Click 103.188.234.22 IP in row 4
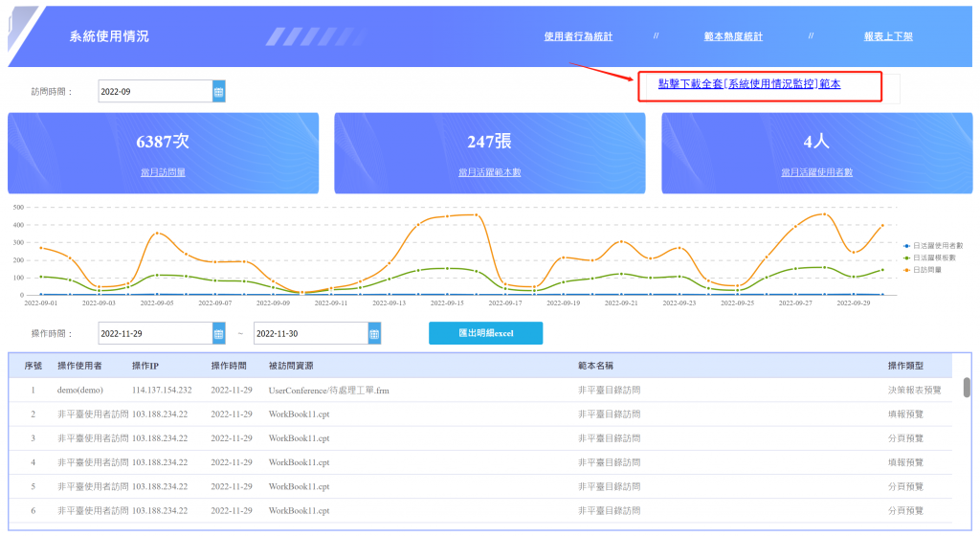980x537 pixels. tap(160, 462)
